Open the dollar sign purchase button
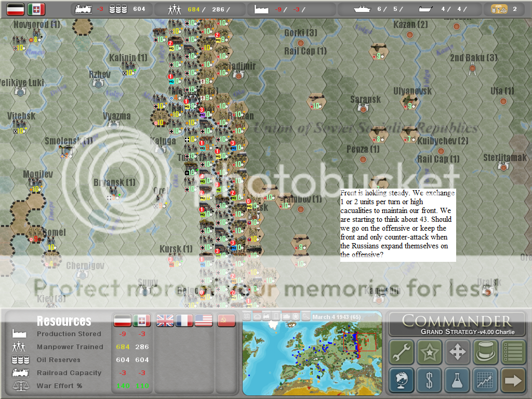532x399 pixels. pyautogui.click(x=429, y=380)
